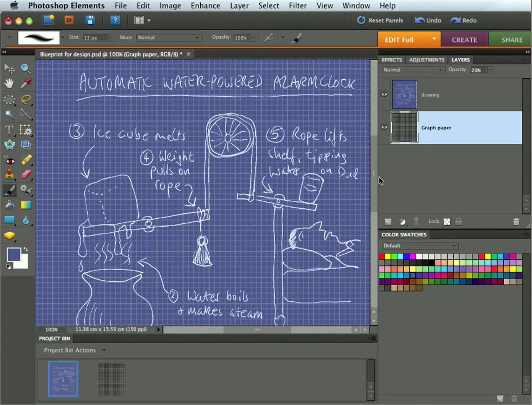Choose the Horizontal Type tool

coord(9,130)
